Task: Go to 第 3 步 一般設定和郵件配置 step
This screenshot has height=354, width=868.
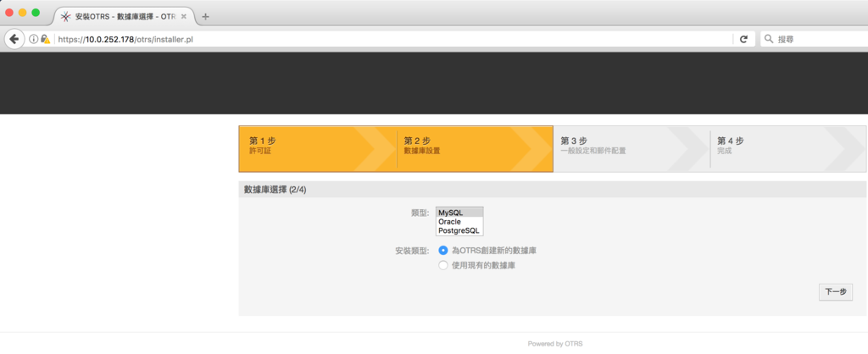Action: tap(632, 149)
